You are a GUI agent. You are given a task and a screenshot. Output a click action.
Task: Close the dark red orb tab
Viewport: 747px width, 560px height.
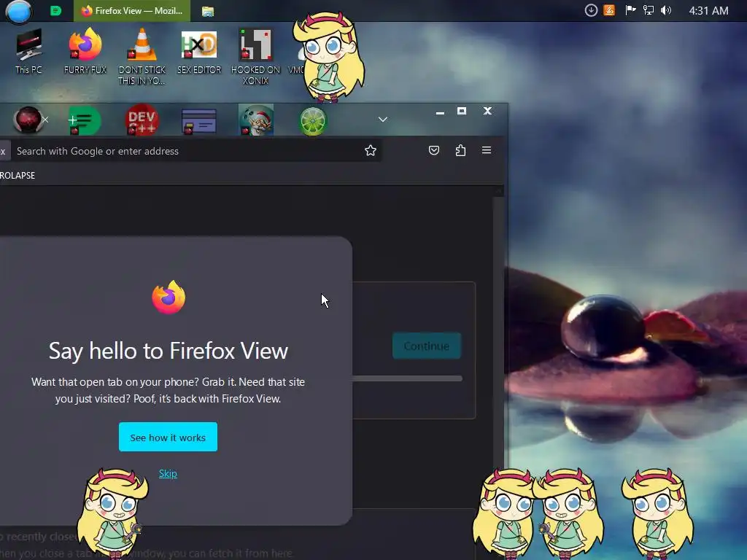pos(45,120)
